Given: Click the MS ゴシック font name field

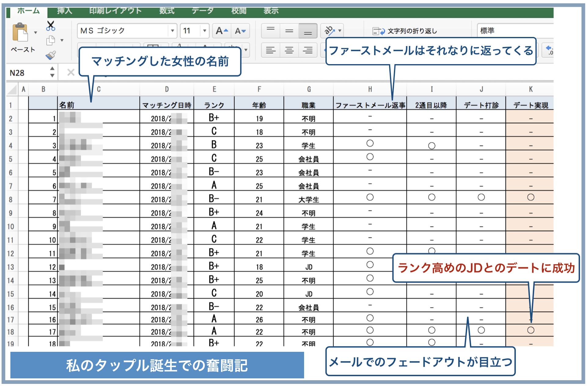Looking at the screenshot, I should tap(123, 31).
